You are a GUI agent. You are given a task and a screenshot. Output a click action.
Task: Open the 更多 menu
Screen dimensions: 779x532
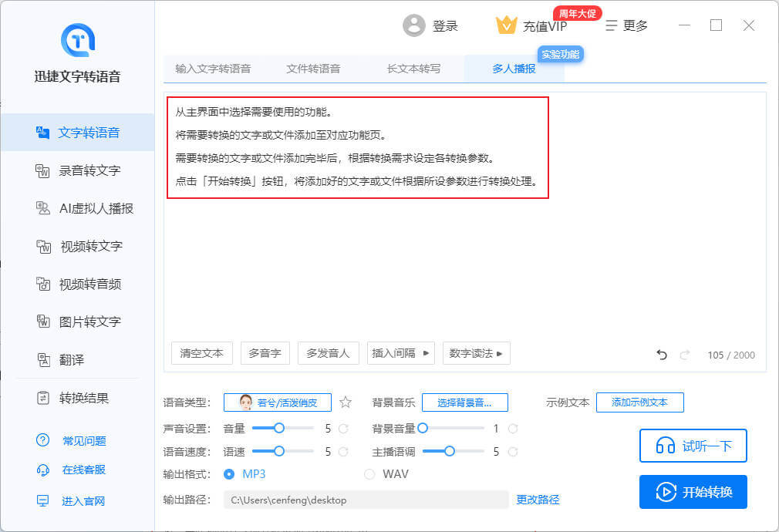coord(626,25)
